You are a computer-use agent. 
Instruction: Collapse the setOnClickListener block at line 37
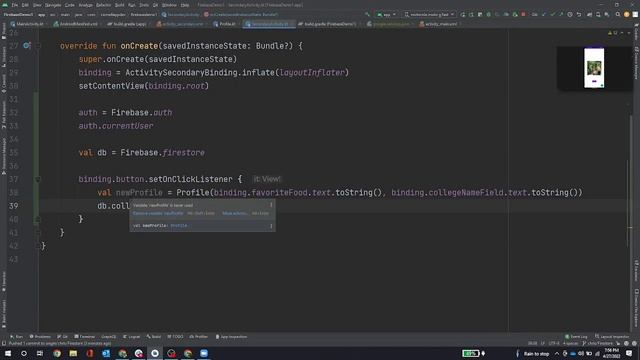click(x=38, y=179)
